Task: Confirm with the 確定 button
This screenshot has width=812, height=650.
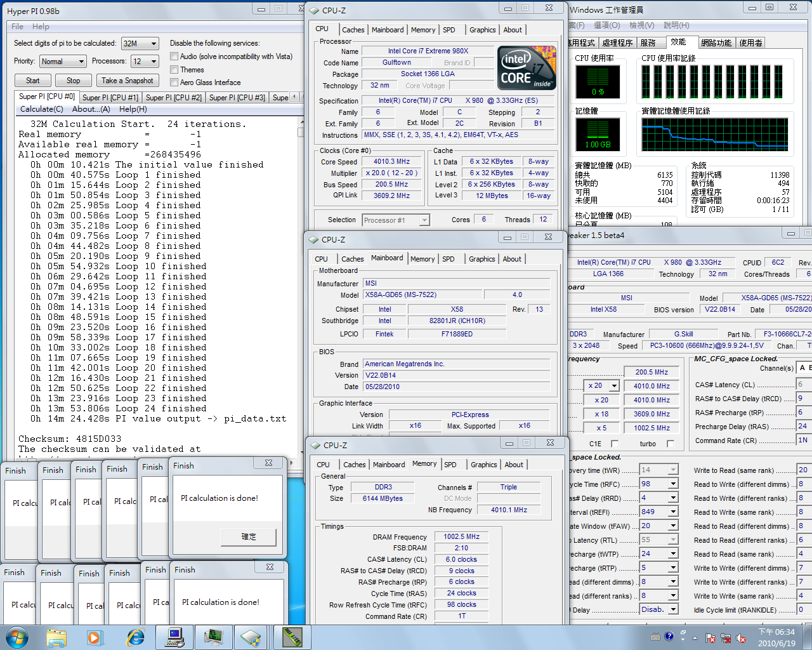Action: point(249,537)
